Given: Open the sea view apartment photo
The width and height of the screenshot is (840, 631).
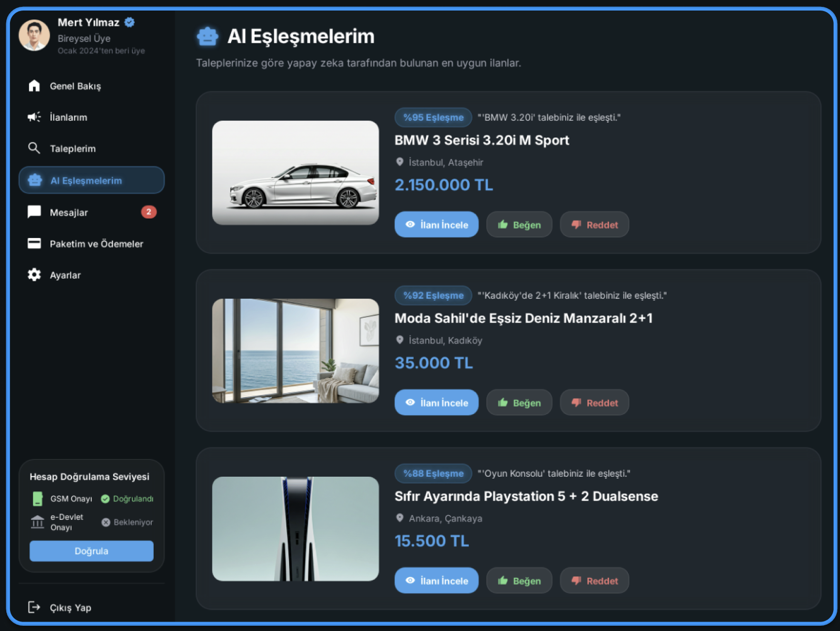Looking at the screenshot, I should pyautogui.click(x=295, y=351).
